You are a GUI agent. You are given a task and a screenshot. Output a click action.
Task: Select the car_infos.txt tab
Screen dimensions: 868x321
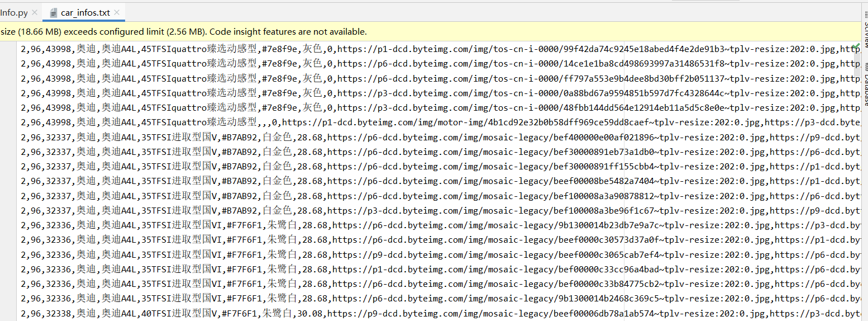point(85,12)
